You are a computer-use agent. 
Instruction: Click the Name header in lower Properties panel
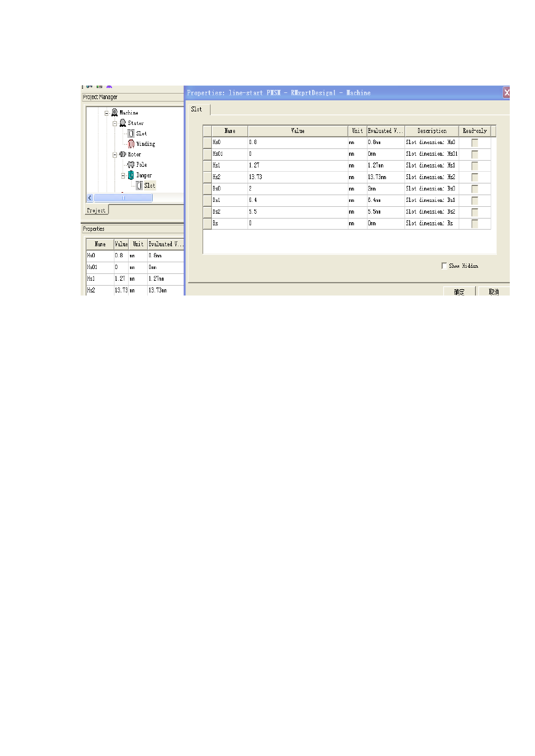(x=100, y=244)
